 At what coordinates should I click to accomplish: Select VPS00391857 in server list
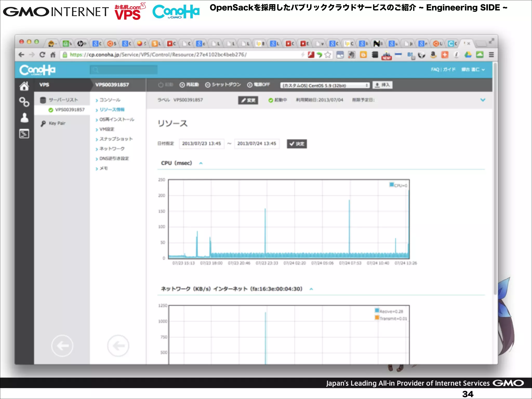(x=70, y=110)
